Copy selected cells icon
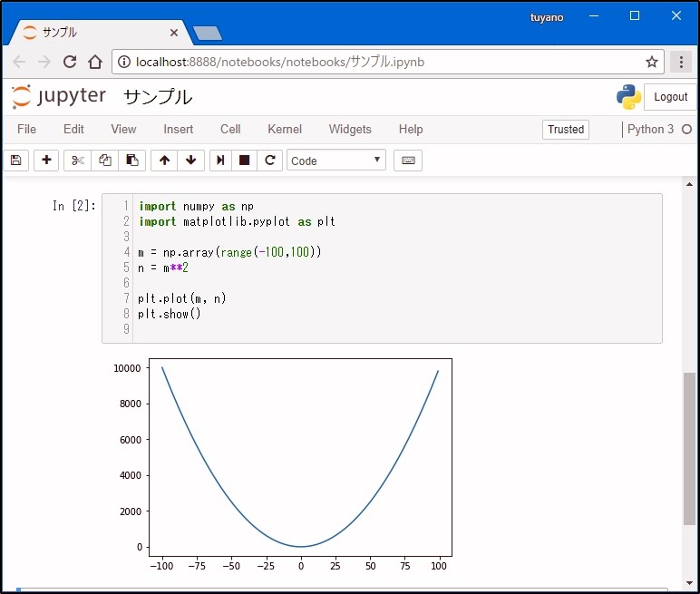Image resolution: width=700 pixels, height=594 pixels. (x=105, y=161)
